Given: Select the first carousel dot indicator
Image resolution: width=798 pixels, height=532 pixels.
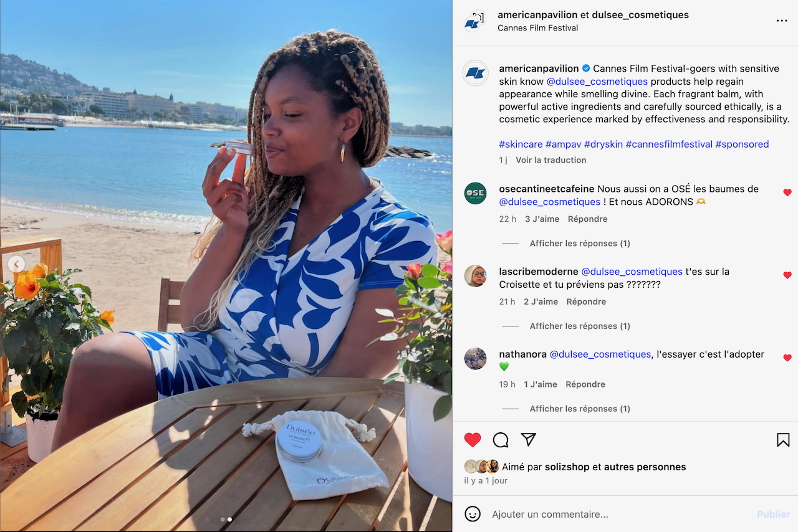Looking at the screenshot, I should tap(223, 519).
